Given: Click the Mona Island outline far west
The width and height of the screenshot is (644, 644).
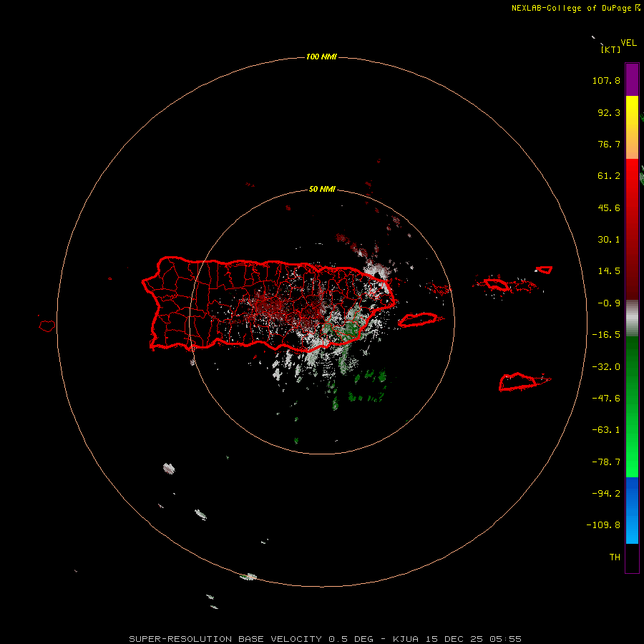Looking at the screenshot, I should (x=47, y=326).
